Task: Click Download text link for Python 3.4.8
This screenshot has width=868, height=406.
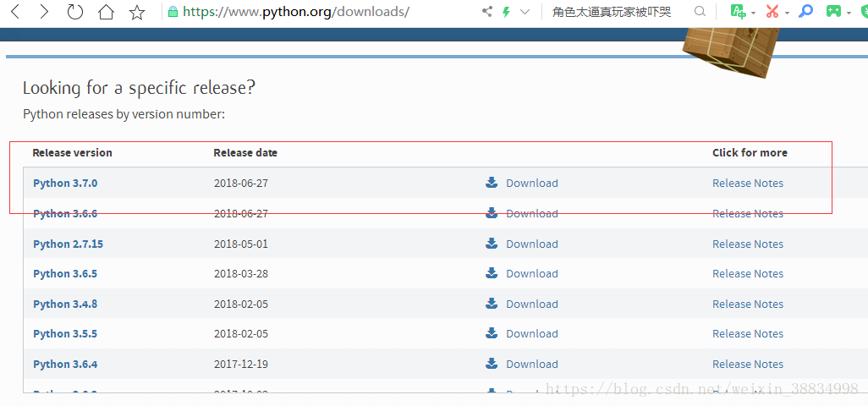Action: point(532,304)
